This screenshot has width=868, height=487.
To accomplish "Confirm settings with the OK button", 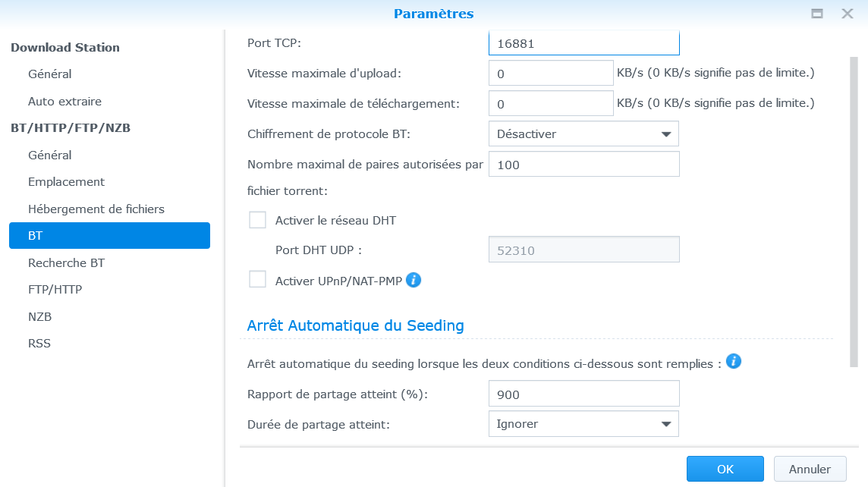I will click(725, 469).
